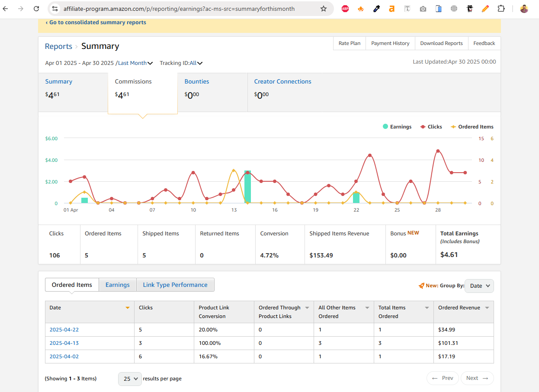
Task: Toggle the Clicks series in chart legend
Action: pyautogui.click(x=431, y=127)
